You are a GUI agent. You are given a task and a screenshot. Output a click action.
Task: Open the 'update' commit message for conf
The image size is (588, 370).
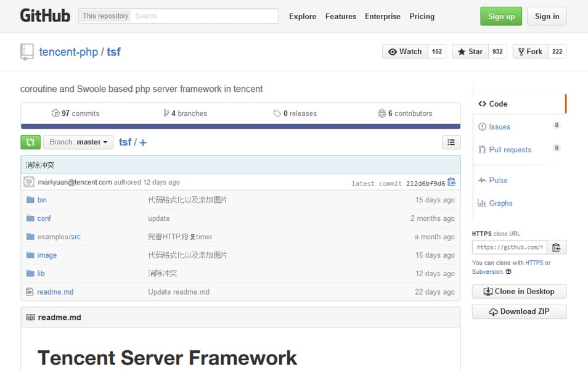pyautogui.click(x=159, y=218)
